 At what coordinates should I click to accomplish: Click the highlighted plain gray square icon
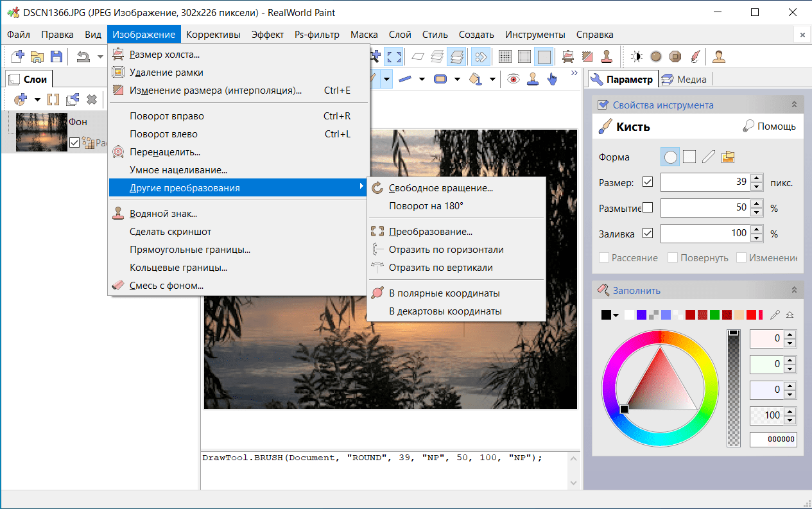544,56
